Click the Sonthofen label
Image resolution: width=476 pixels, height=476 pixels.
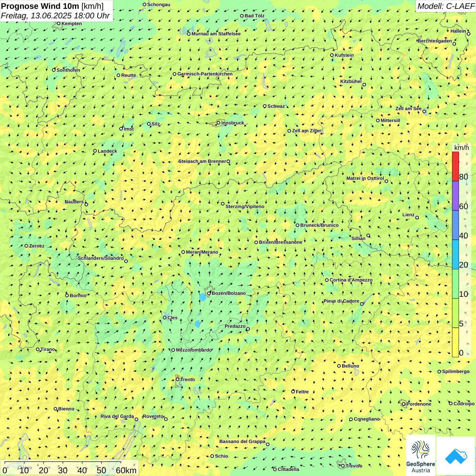point(68,70)
